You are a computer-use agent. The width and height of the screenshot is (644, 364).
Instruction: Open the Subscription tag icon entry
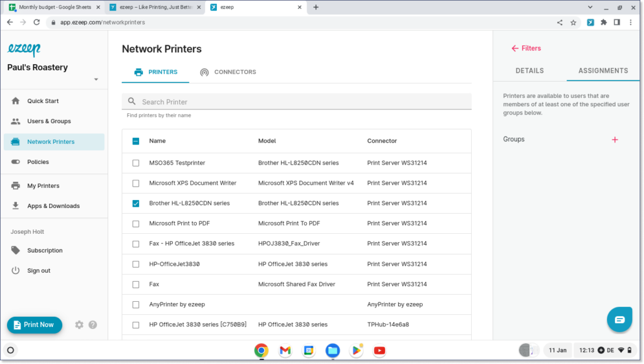(16, 250)
